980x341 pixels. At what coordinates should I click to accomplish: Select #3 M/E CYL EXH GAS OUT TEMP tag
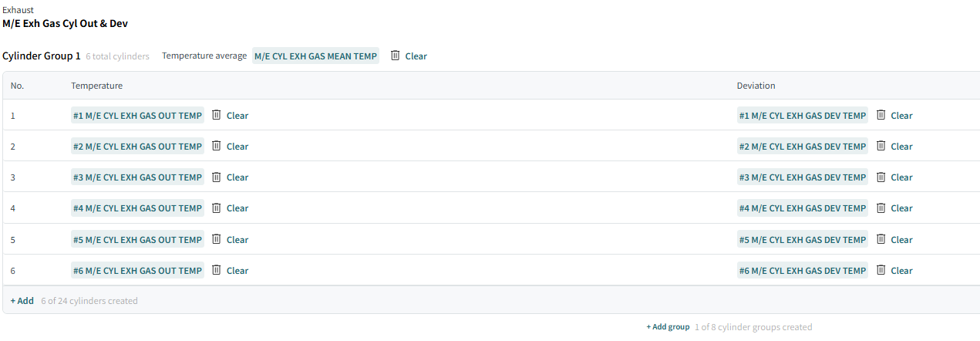pyautogui.click(x=137, y=177)
